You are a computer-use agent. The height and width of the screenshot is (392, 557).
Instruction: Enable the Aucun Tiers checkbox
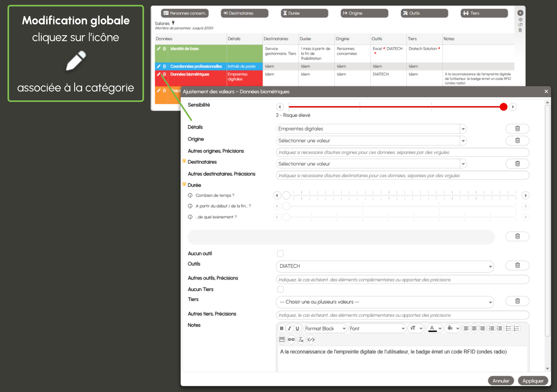click(x=280, y=289)
